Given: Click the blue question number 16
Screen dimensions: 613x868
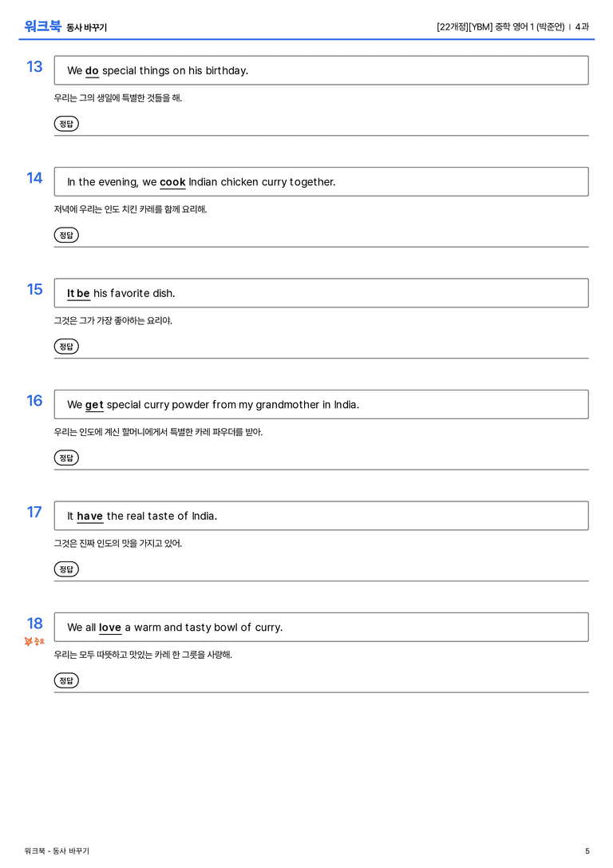Looking at the screenshot, I should [34, 400].
